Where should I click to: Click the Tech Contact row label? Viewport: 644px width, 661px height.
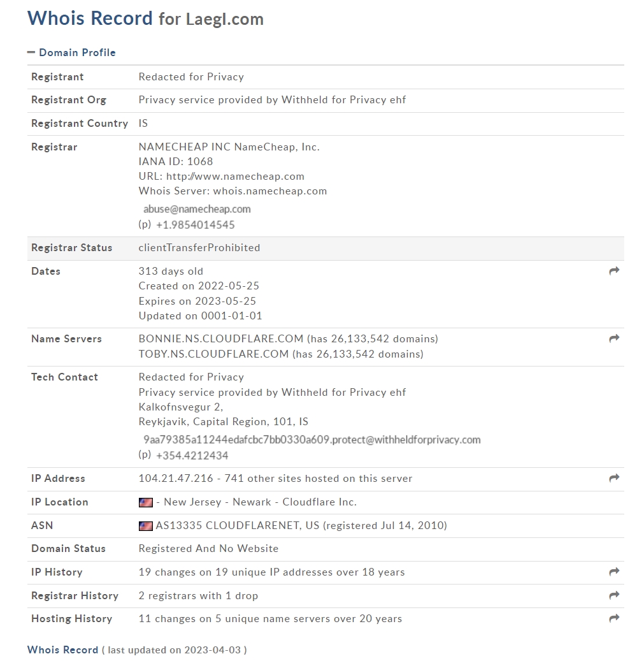(64, 377)
